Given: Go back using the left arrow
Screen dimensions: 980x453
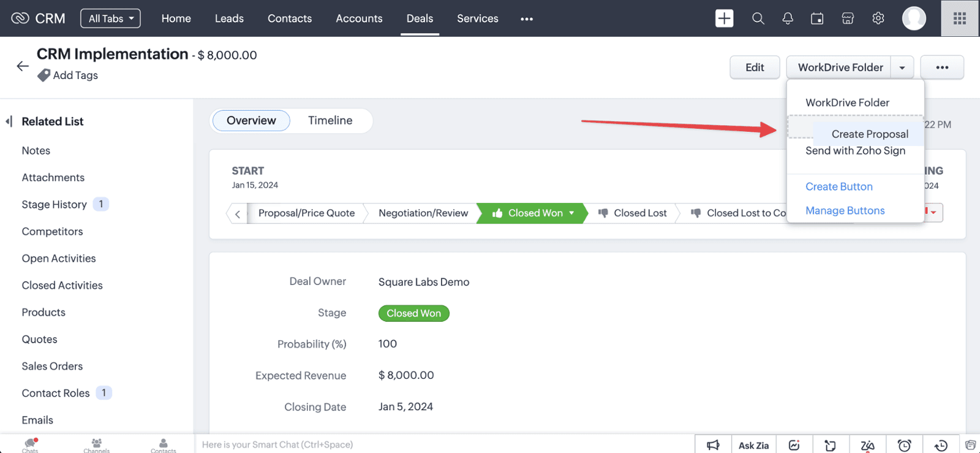Looking at the screenshot, I should (x=23, y=66).
